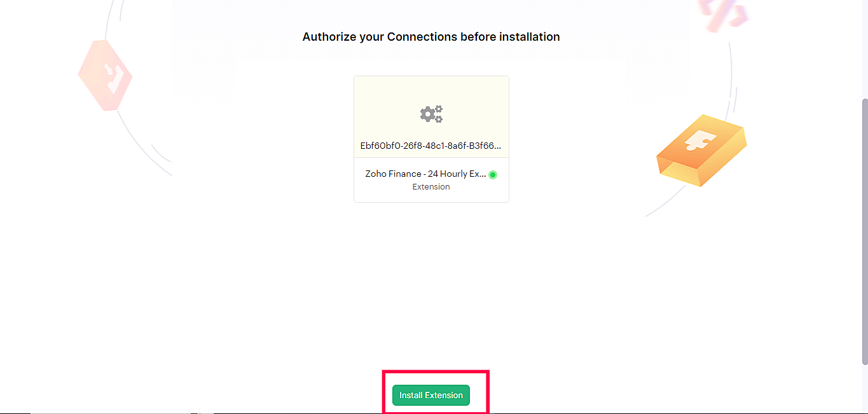The width and height of the screenshot is (868, 414).
Task: Click the Authorize your Connections heading
Action: (431, 37)
